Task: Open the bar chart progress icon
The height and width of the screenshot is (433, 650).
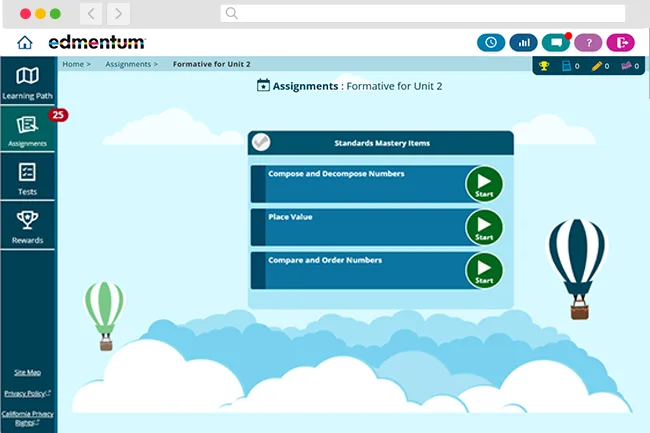Action: [523, 42]
